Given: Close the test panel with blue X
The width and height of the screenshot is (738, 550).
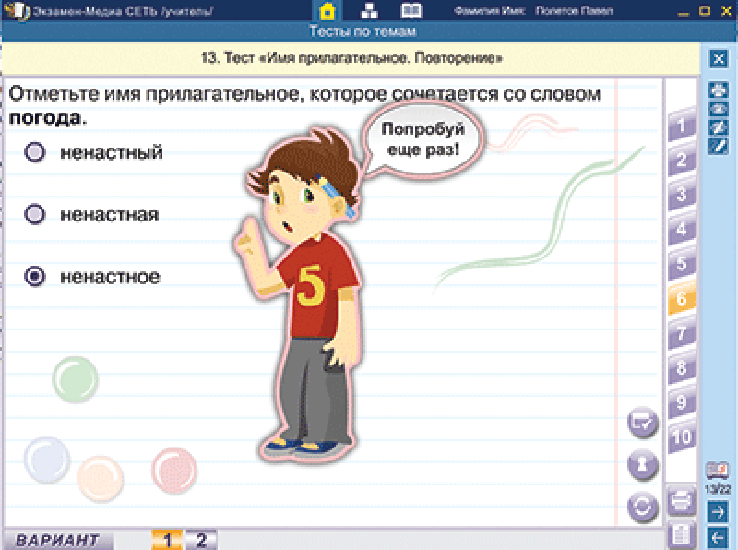Looking at the screenshot, I should coord(717,58).
